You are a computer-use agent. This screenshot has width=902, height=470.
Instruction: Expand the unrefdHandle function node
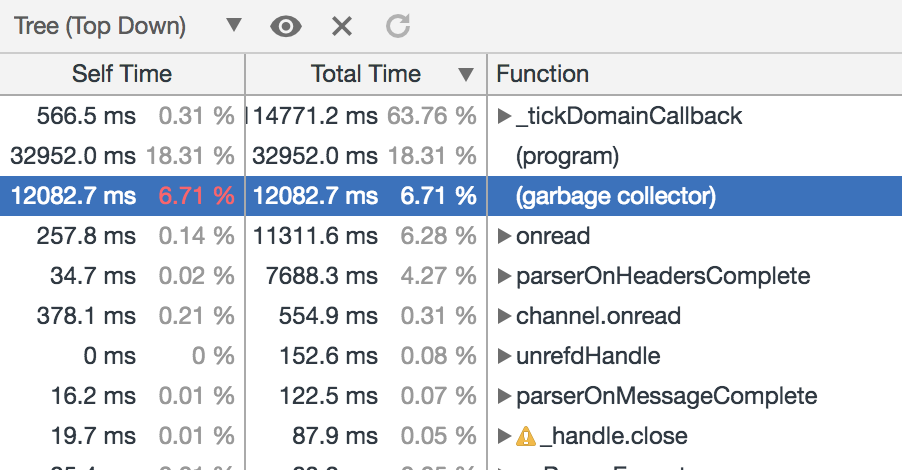504,356
